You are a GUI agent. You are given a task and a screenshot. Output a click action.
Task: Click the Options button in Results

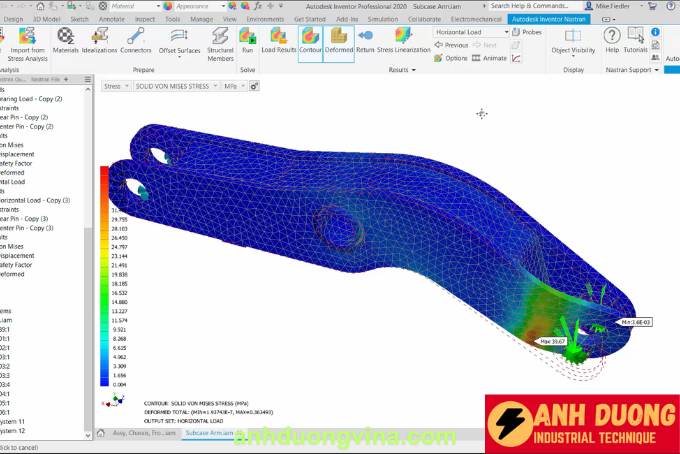point(451,58)
